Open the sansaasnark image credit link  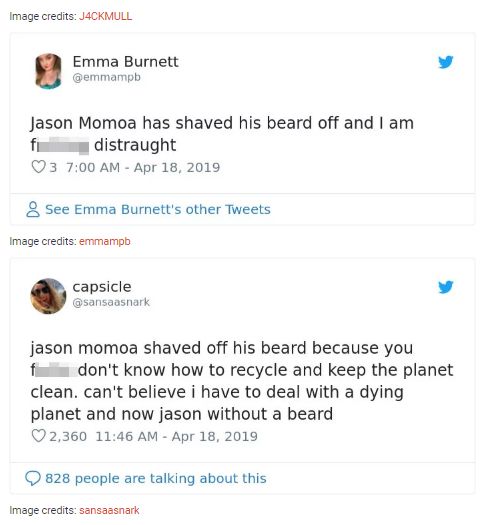coord(109,510)
